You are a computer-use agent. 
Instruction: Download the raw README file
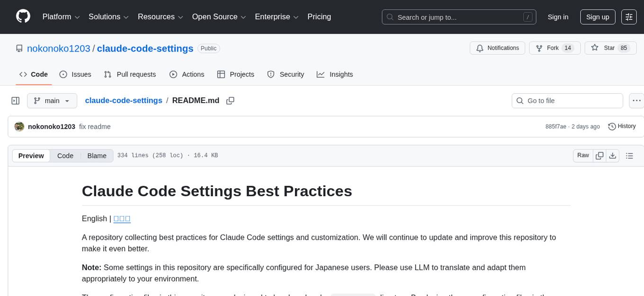coord(613,155)
